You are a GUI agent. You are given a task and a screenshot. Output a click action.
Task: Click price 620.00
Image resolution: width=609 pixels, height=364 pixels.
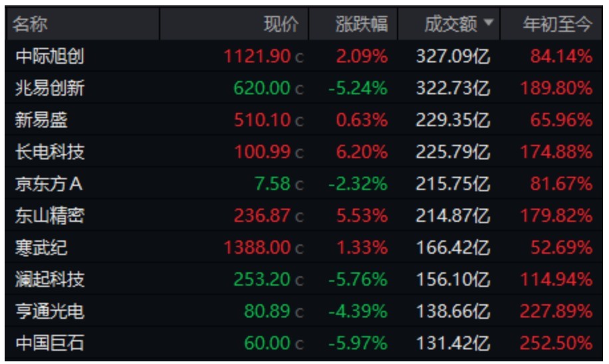(262, 88)
